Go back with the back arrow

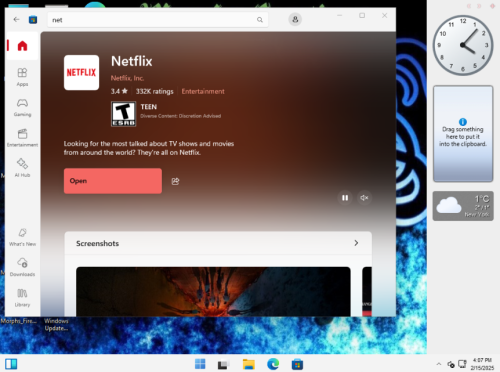pos(16,19)
